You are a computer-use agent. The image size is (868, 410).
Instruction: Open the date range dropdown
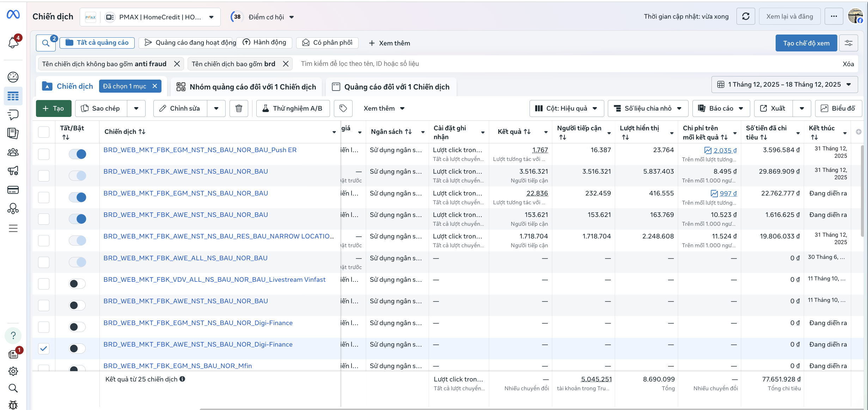pos(784,85)
